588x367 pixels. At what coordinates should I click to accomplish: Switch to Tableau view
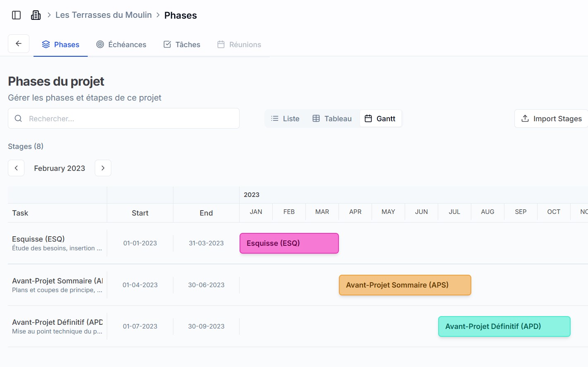tap(332, 119)
